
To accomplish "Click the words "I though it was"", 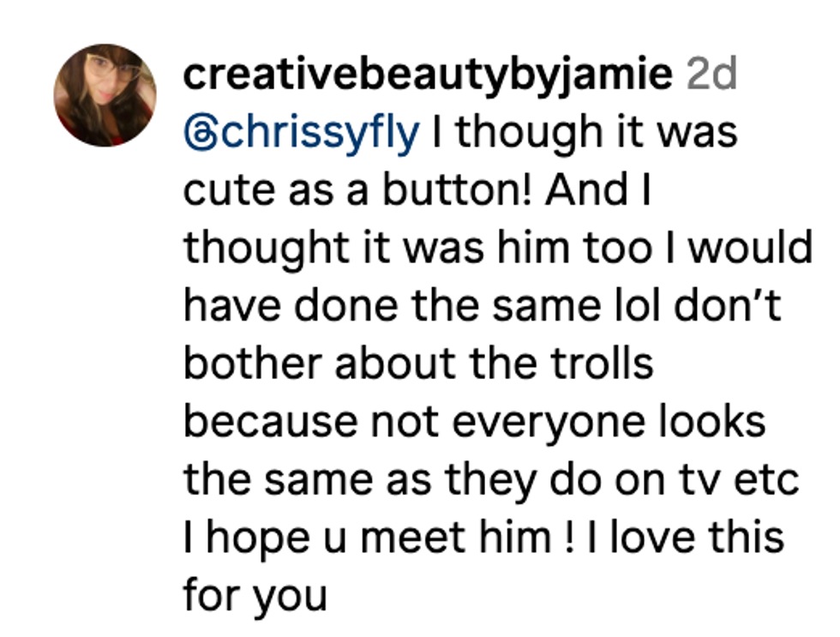I will pos(585,134).
